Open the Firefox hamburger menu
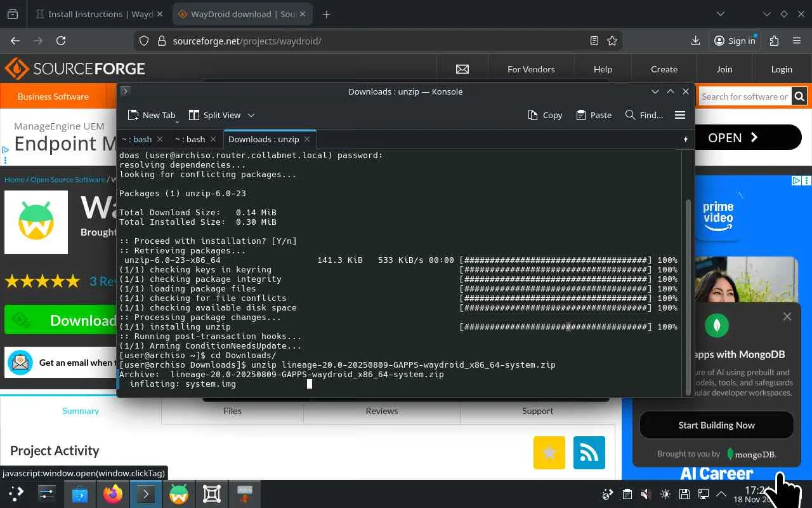The width and height of the screenshot is (812, 508). (x=797, y=41)
